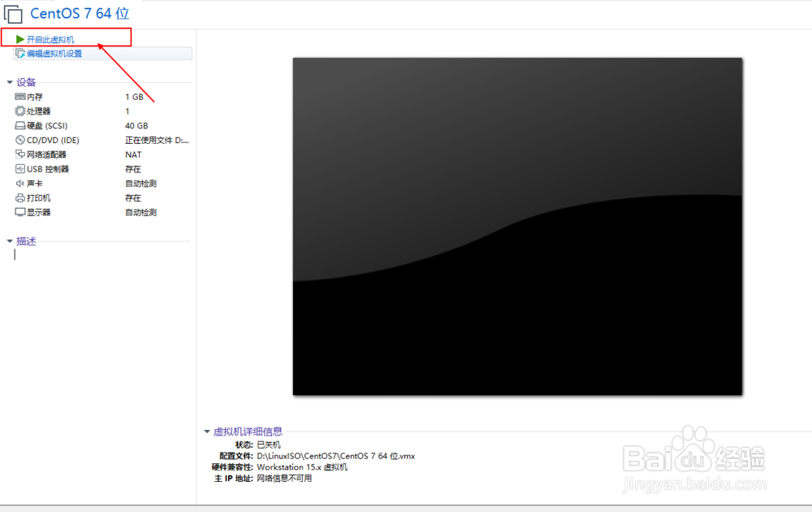Select the USB 控制器 device label

tap(48, 169)
